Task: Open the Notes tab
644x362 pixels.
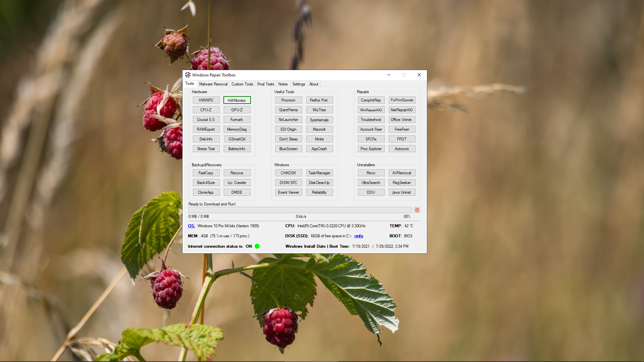Action: (283, 84)
